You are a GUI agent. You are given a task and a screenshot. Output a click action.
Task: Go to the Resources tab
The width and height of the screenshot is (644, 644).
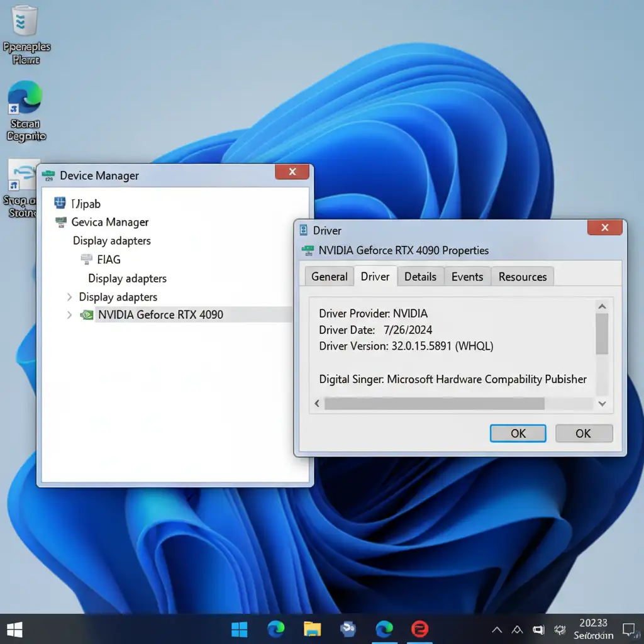tap(522, 277)
